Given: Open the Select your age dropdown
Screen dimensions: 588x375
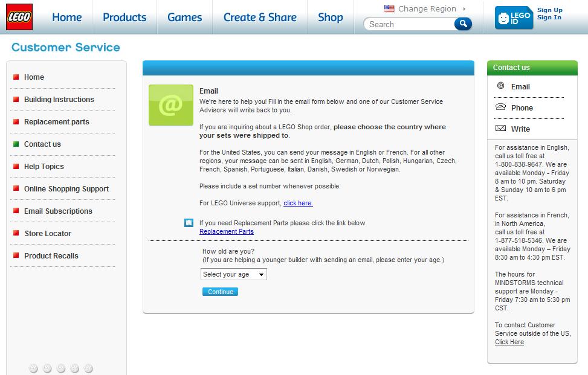Looking at the screenshot, I should [x=234, y=274].
